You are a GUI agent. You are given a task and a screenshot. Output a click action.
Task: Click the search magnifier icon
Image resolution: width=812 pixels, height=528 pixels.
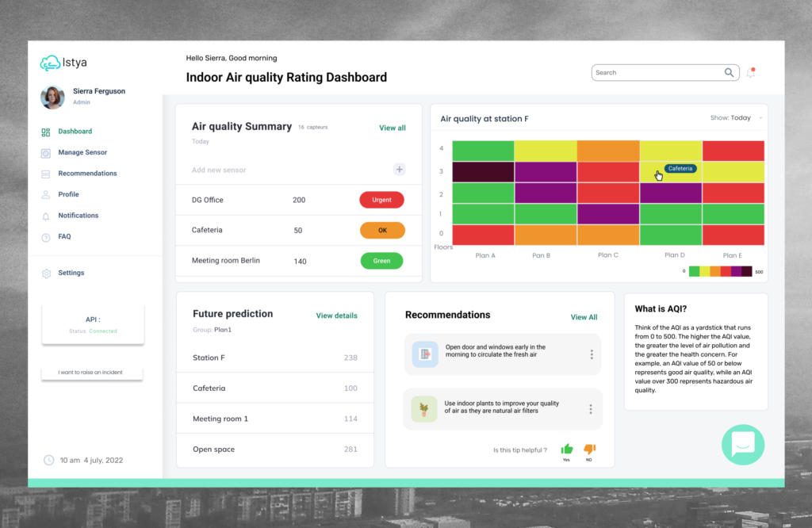click(x=729, y=73)
